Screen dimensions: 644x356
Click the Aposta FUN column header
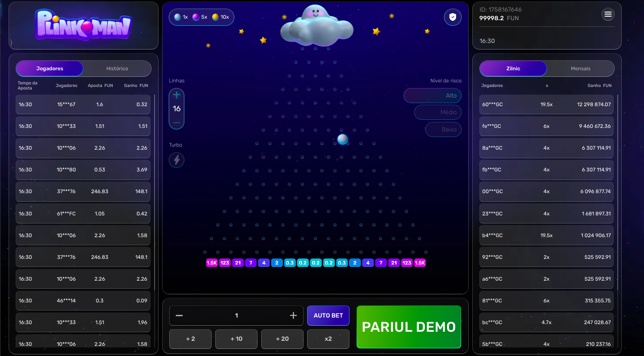[x=100, y=86]
